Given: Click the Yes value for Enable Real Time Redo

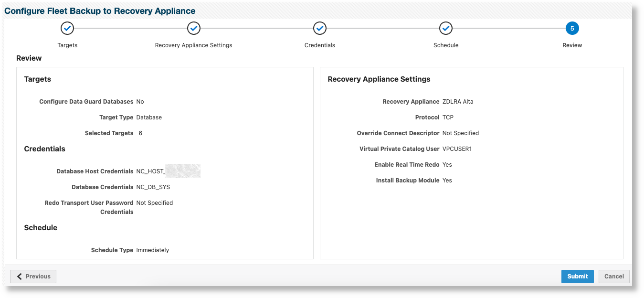Looking at the screenshot, I should point(447,165).
